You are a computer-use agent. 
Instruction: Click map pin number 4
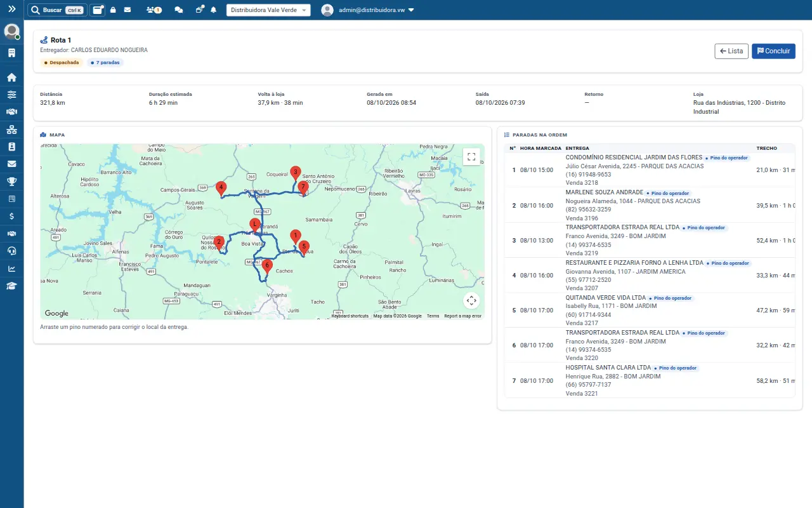[x=221, y=189]
